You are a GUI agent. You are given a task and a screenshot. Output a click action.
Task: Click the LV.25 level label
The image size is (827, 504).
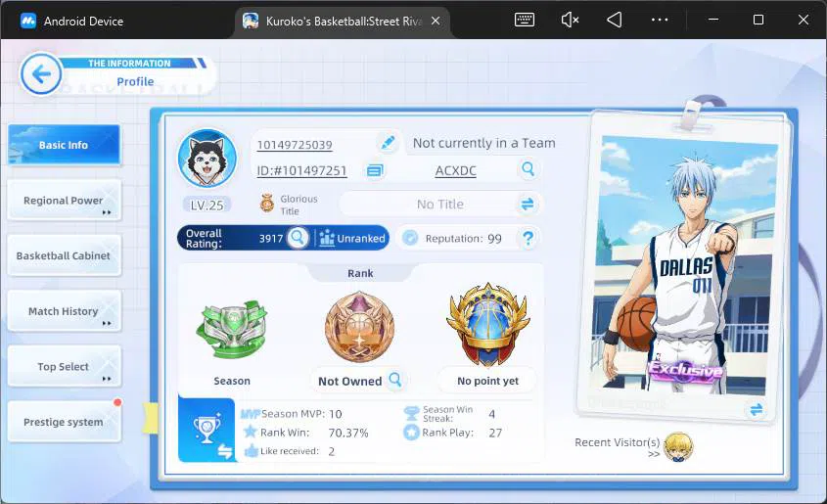(207, 206)
